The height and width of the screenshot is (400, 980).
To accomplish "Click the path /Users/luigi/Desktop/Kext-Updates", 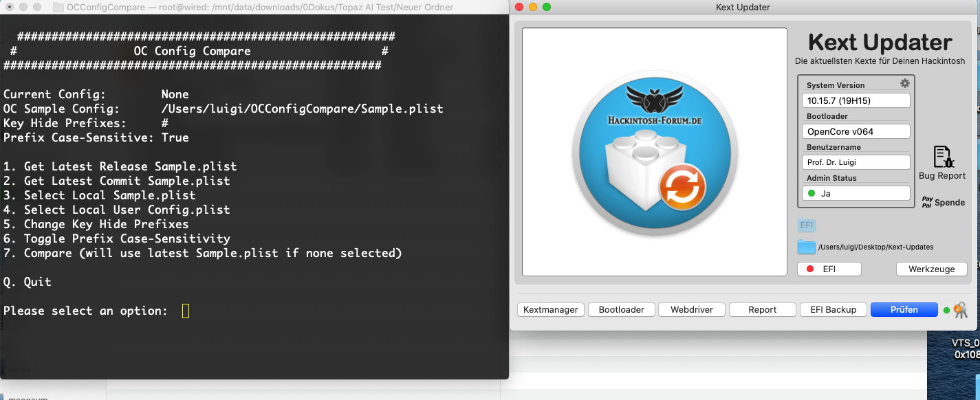I will click(x=875, y=247).
